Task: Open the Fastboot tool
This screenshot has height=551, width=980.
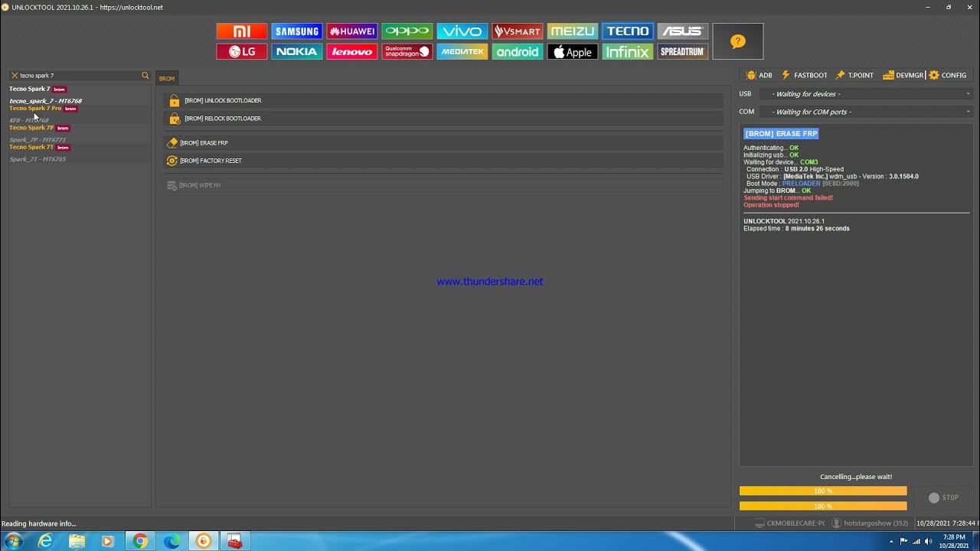Action: pyautogui.click(x=804, y=75)
